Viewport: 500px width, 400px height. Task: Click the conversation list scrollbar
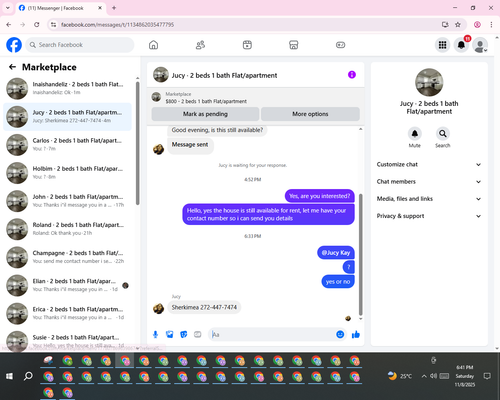pyautogui.click(x=138, y=143)
